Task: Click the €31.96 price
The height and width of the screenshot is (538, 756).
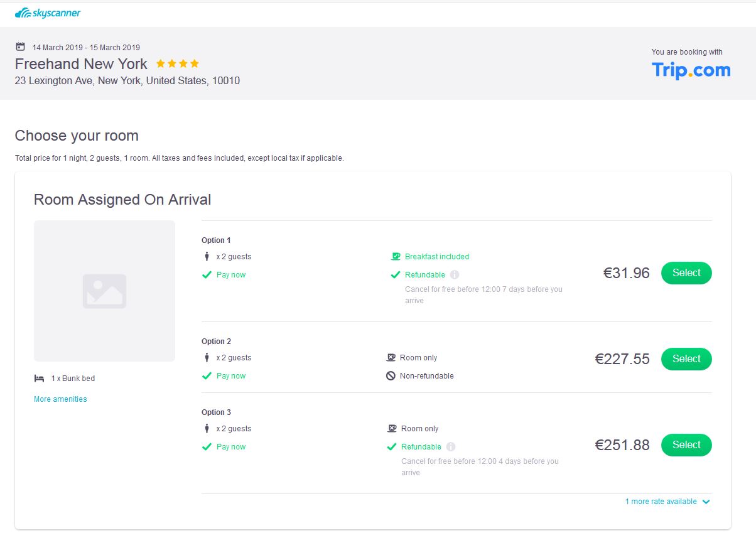Action: click(x=627, y=273)
